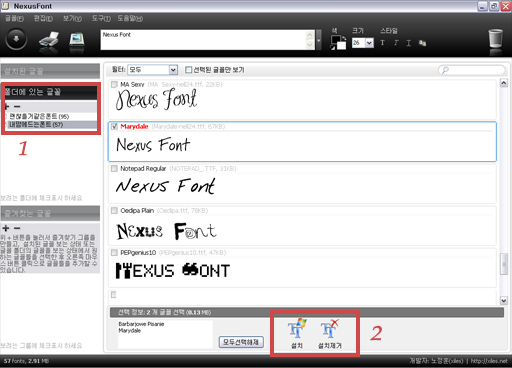Open the last menu bar item (H)
The width and height of the screenshot is (512, 368).
pyautogui.click(x=130, y=18)
